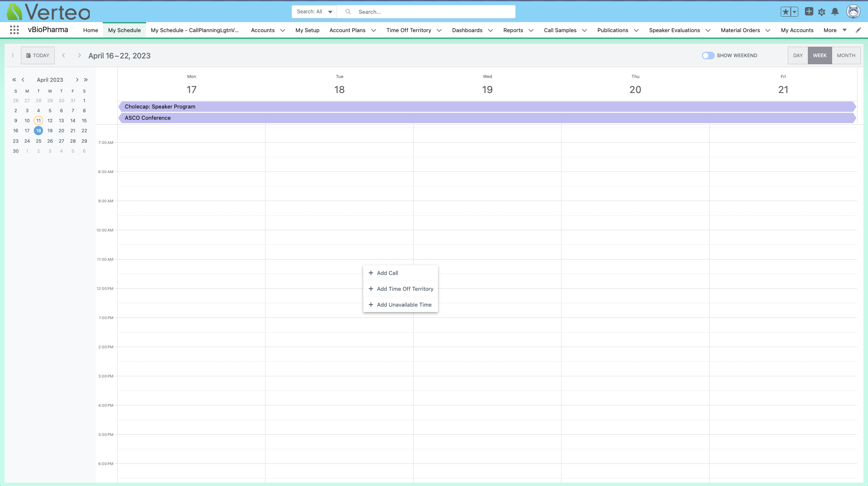Go to next week arrow

coord(79,55)
